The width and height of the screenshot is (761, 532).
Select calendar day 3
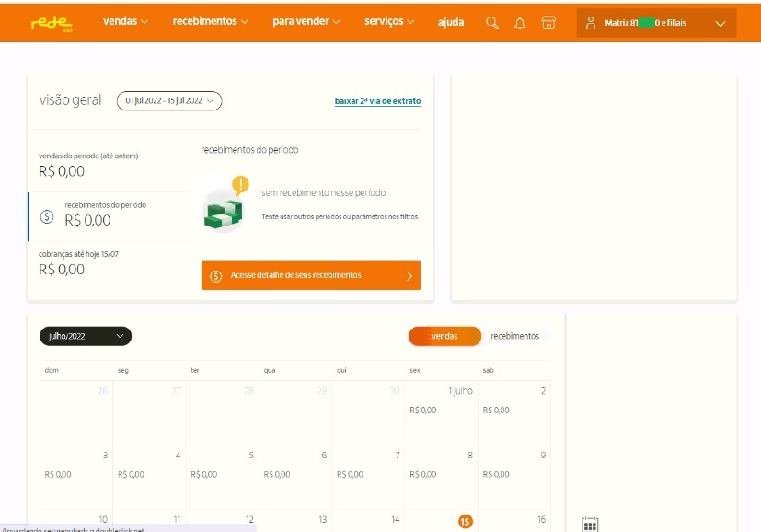[76, 477]
